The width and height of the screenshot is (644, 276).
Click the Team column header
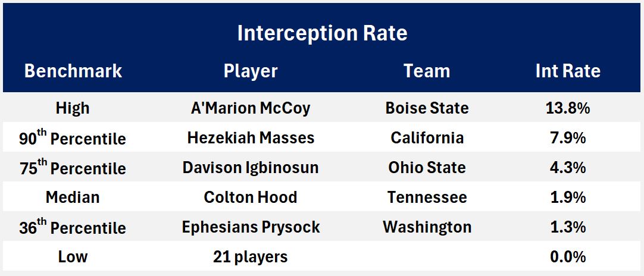427,71
